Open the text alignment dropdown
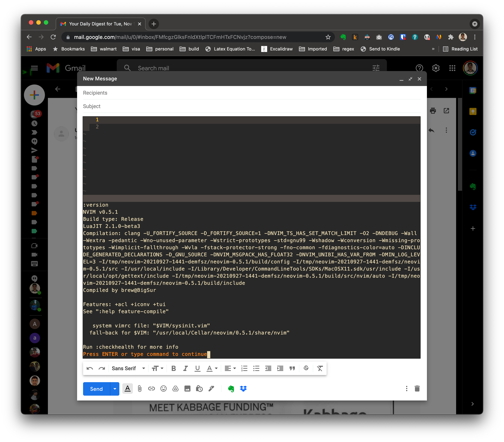Image resolution: width=504 pixels, height=442 pixels. click(x=230, y=368)
